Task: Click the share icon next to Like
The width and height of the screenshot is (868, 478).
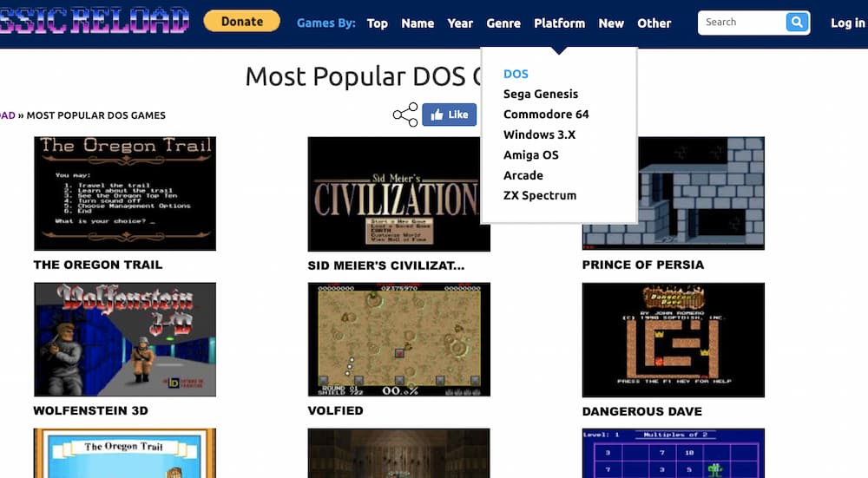Action: (405, 115)
